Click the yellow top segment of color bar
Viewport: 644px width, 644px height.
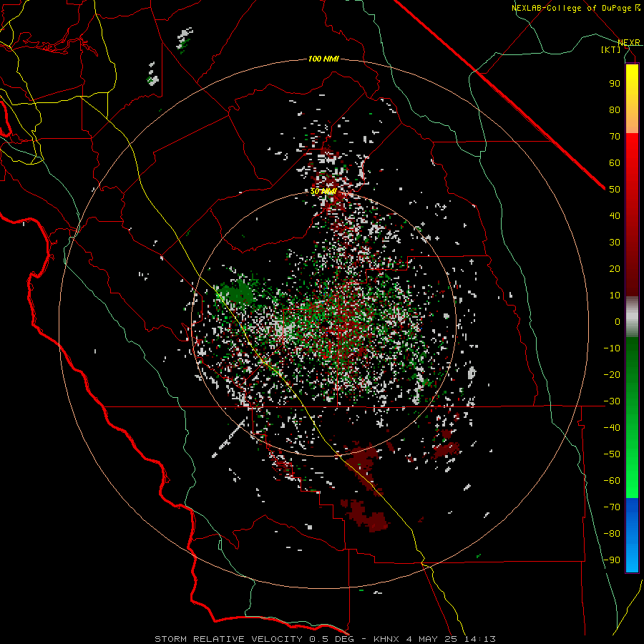[632, 99]
